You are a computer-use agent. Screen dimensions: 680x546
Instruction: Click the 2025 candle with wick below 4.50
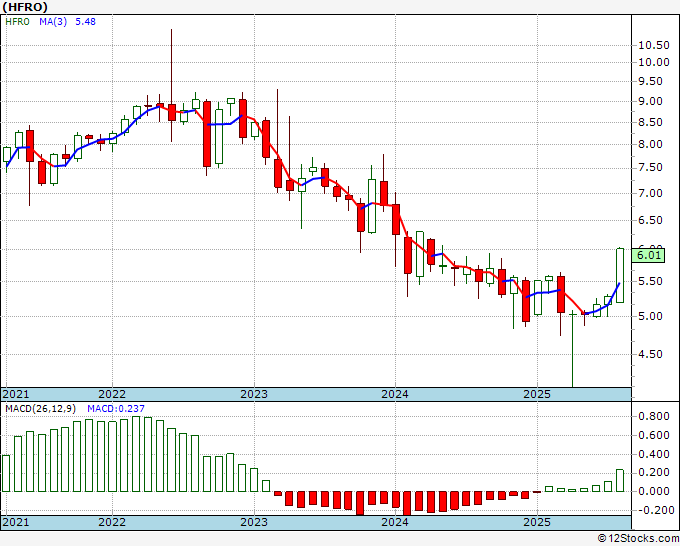pos(572,349)
